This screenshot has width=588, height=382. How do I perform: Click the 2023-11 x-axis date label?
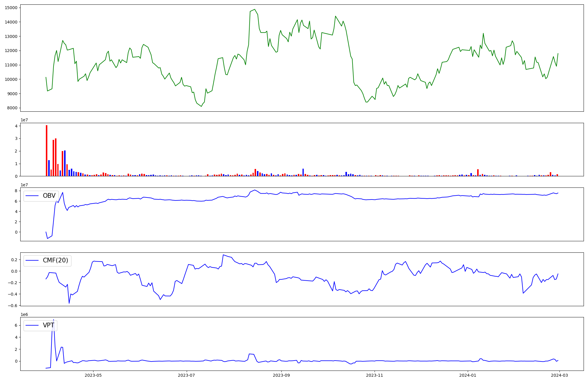click(375, 375)
